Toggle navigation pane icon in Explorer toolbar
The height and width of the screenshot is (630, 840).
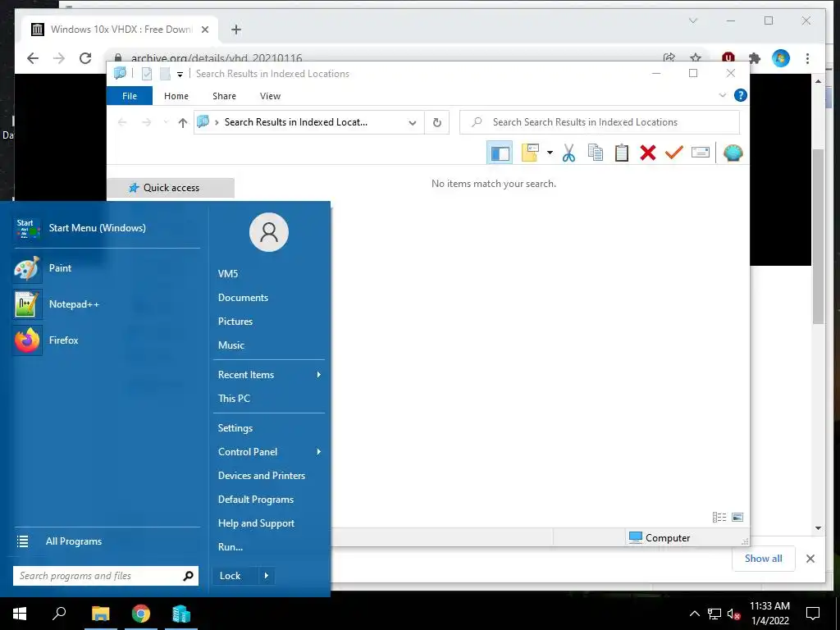(500, 153)
